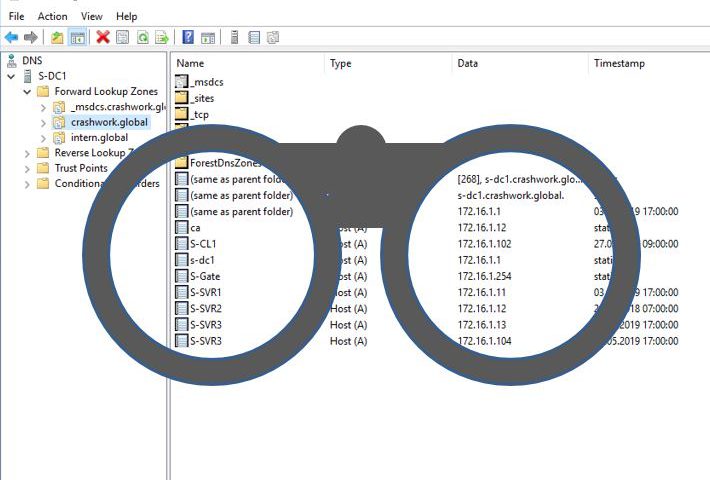Select the S-SVR2 host record
The width and height of the screenshot is (710, 480).
pos(206,309)
